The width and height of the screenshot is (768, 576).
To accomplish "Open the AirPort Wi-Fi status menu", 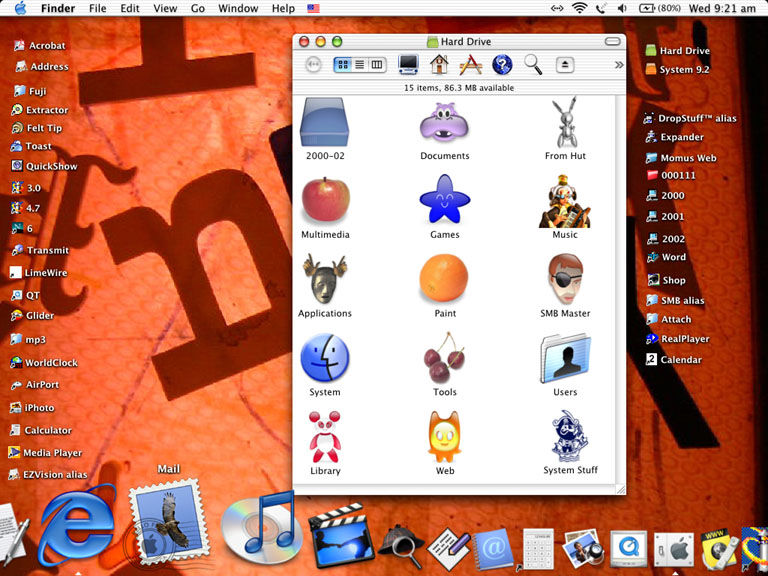I will tap(580, 8).
